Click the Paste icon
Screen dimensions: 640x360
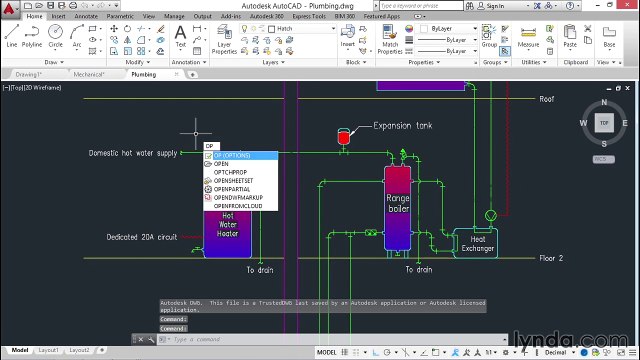[x=570, y=36]
